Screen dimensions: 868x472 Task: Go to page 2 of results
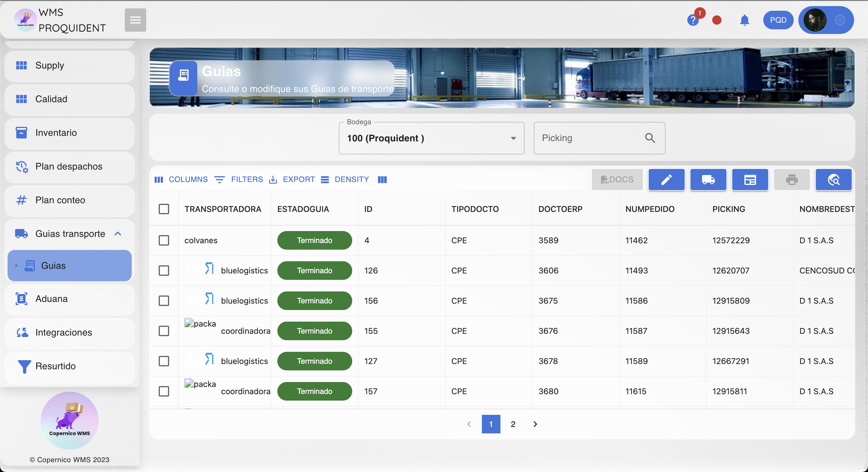[513, 424]
